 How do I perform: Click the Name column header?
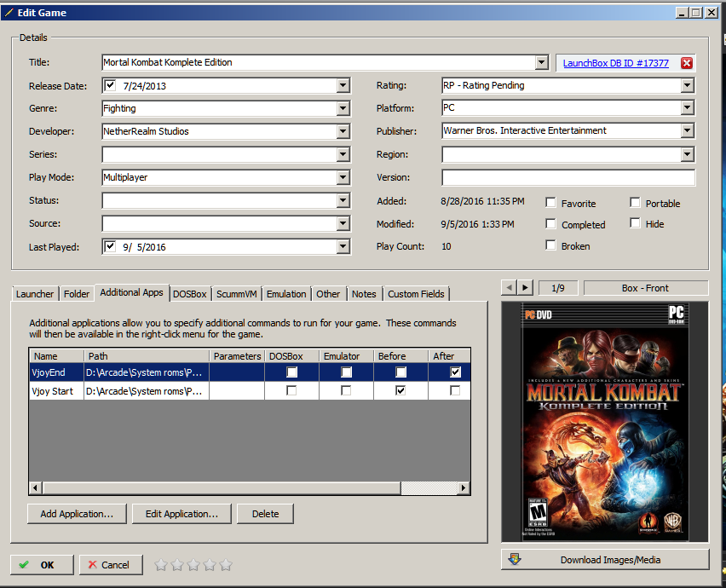(57, 356)
